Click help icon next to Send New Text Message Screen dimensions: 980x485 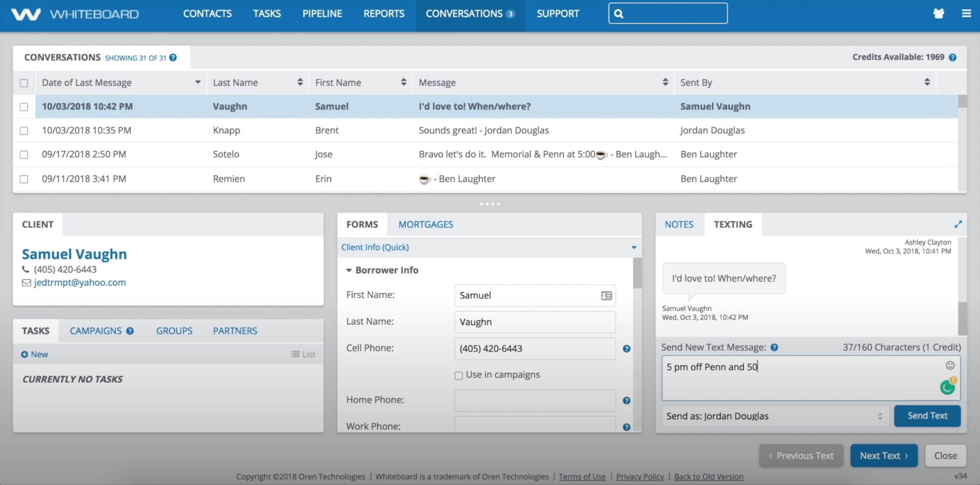(x=774, y=348)
